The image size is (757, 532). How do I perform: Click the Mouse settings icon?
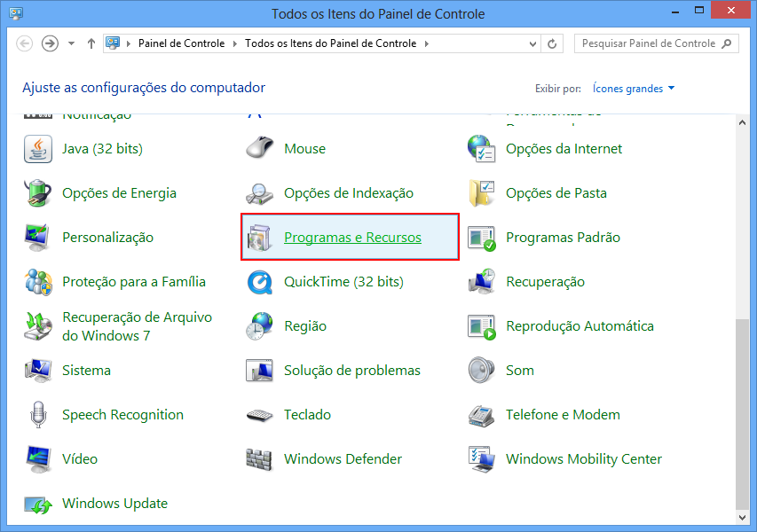click(x=260, y=147)
